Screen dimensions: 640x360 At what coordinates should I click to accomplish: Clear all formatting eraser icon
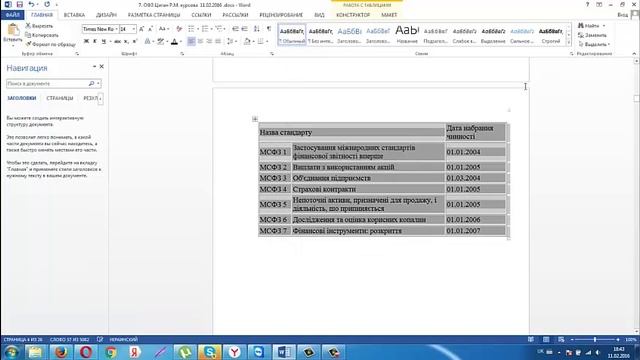tap(179, 29)
